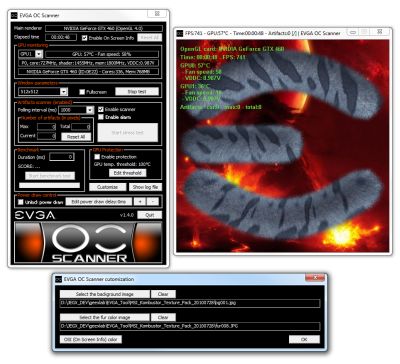Click the fur color image path field

pos(190,326)
